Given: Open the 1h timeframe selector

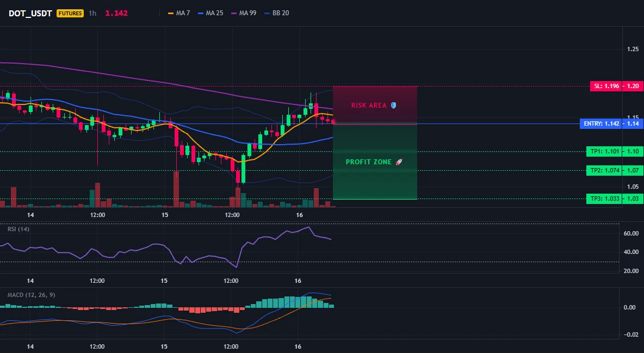Looking at the screenshot, I should (92, 13).
